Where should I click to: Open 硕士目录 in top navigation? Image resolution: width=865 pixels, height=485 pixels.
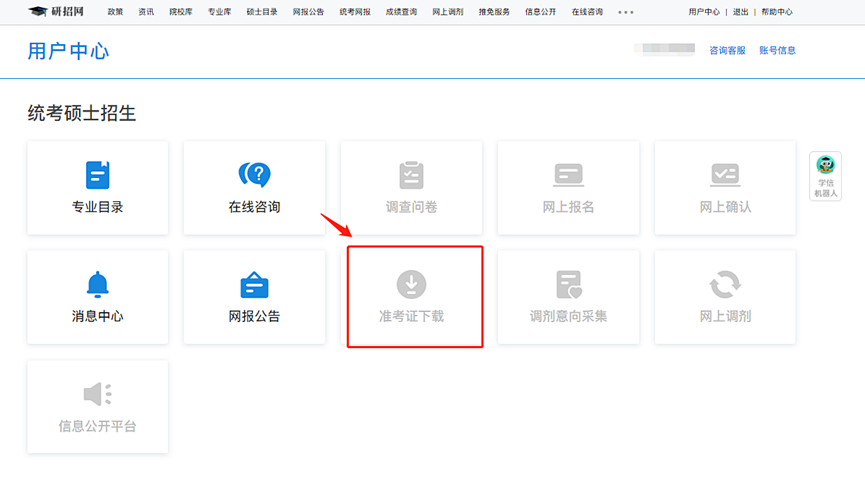[x=262, y=12]
